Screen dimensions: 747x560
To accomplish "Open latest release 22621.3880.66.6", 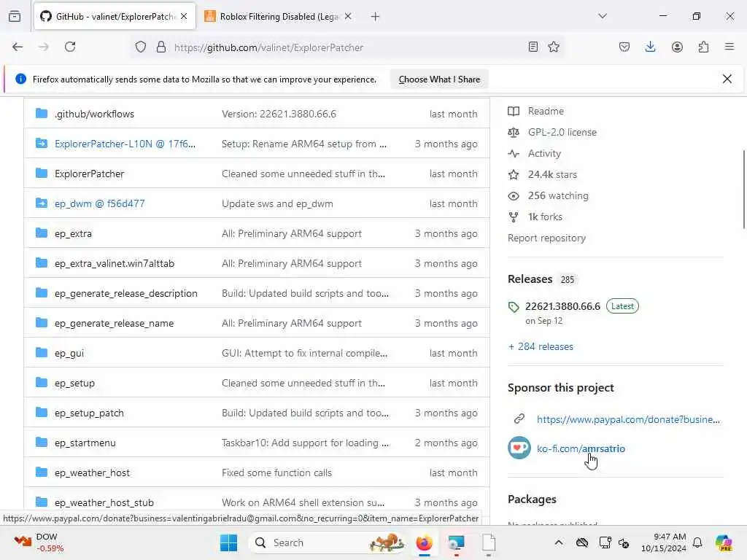I will coord(562,306).
